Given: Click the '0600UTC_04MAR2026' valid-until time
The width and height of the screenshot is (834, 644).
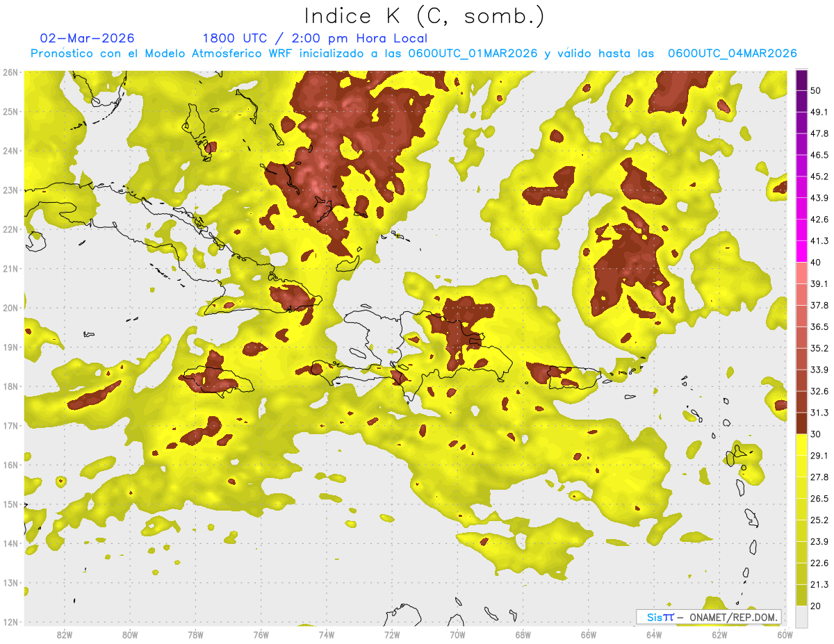Looking at the screenshot, I should (x=732, y=53).
